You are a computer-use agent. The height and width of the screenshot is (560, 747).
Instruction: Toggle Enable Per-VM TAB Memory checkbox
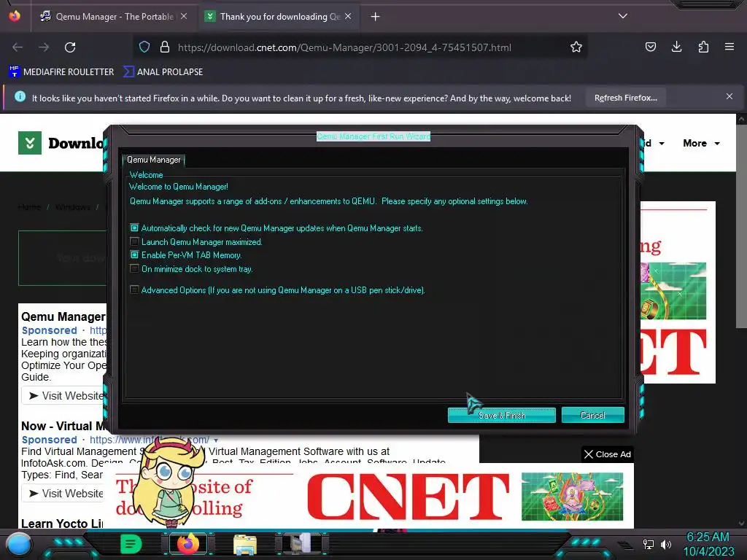[x=134, y=255]
